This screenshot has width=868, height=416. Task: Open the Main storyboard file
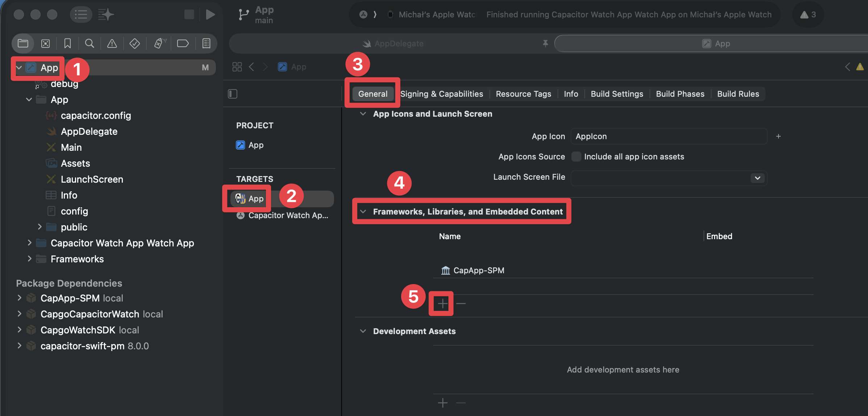click(x=64, y=147)
